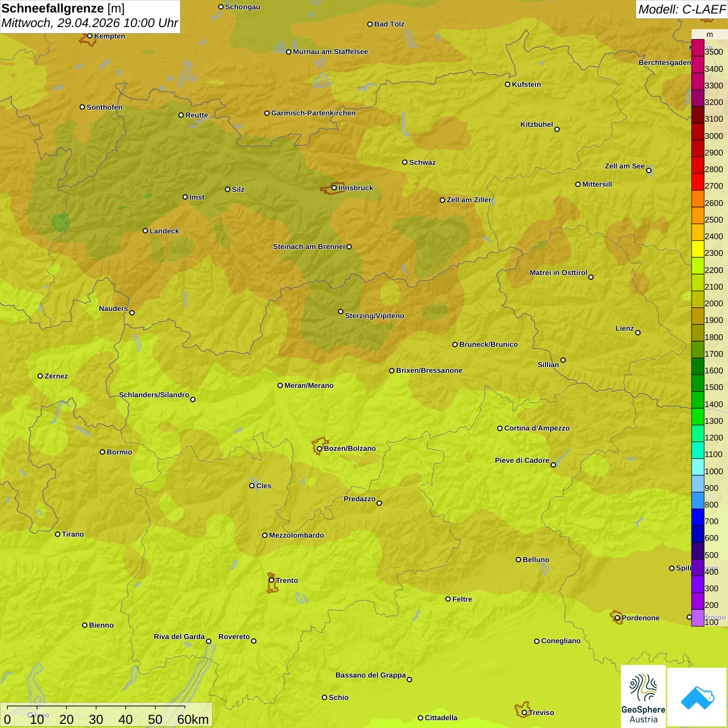Click the 'Modell: C-LAEF' label
Viewport: 728px width, 728px height.
click(682, 9)
